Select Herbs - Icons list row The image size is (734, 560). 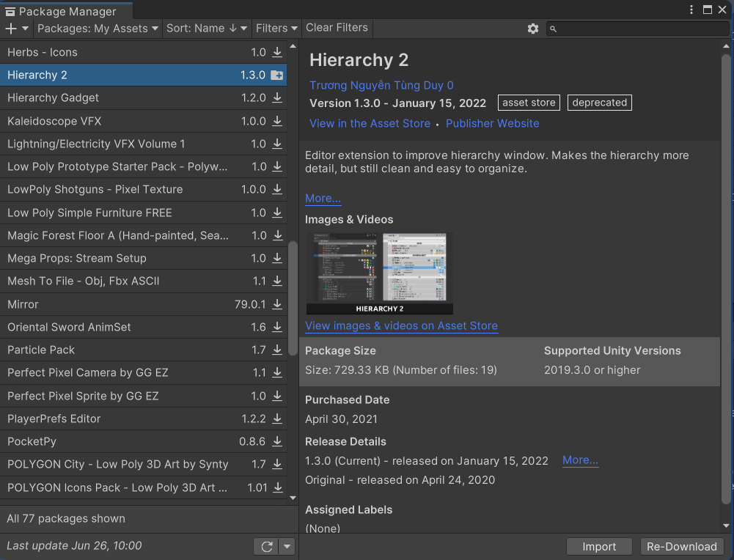tap(143, 52)
